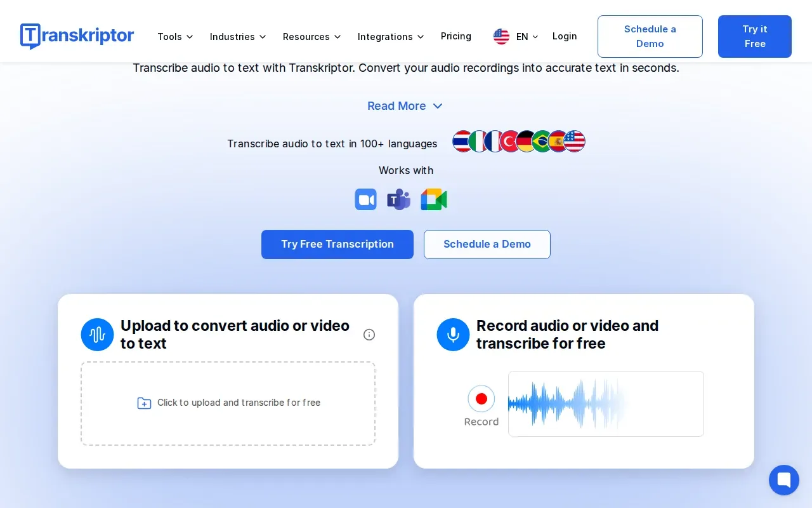Click the audio waveform icon in upload card
812x508 pixels.
(97, 335)
